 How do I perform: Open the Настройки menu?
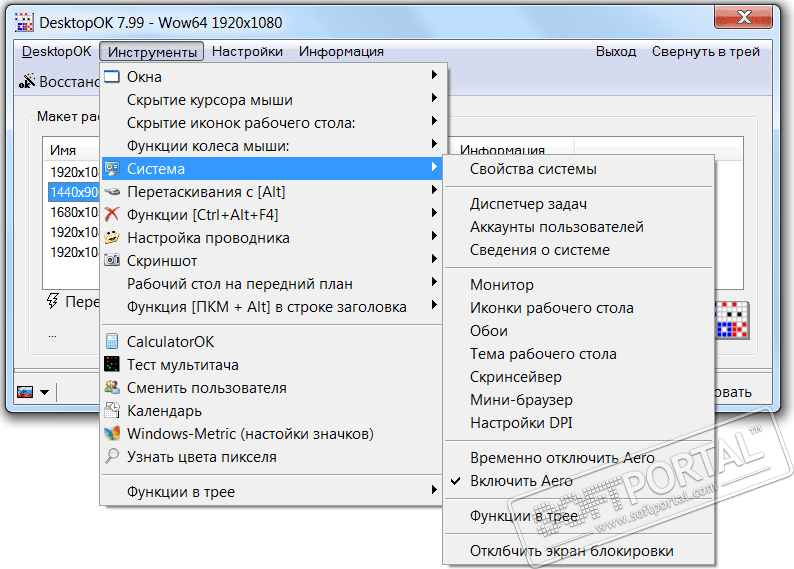[247, 52]
